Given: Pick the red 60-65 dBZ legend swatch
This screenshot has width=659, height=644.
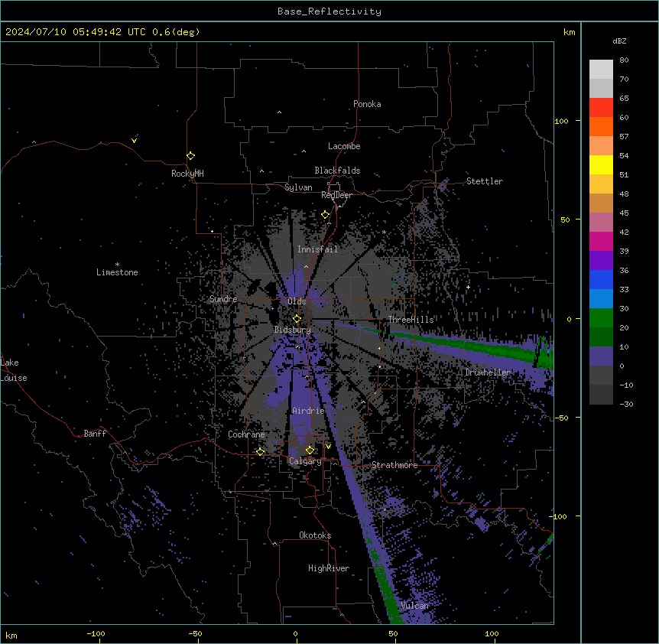Looking at the screenshot, I should tap(601, 108).
